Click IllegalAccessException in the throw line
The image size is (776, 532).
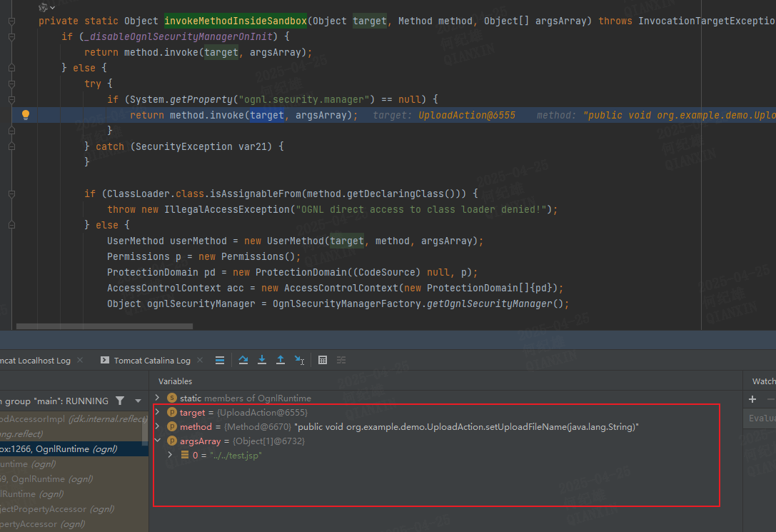click(x=227, y=209)
